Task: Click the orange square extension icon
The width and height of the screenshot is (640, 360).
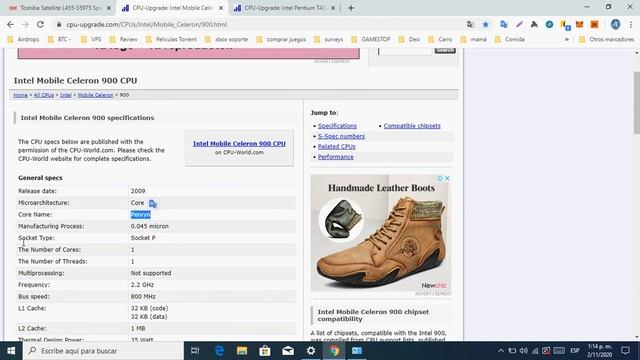Action: tap(594, 24)
